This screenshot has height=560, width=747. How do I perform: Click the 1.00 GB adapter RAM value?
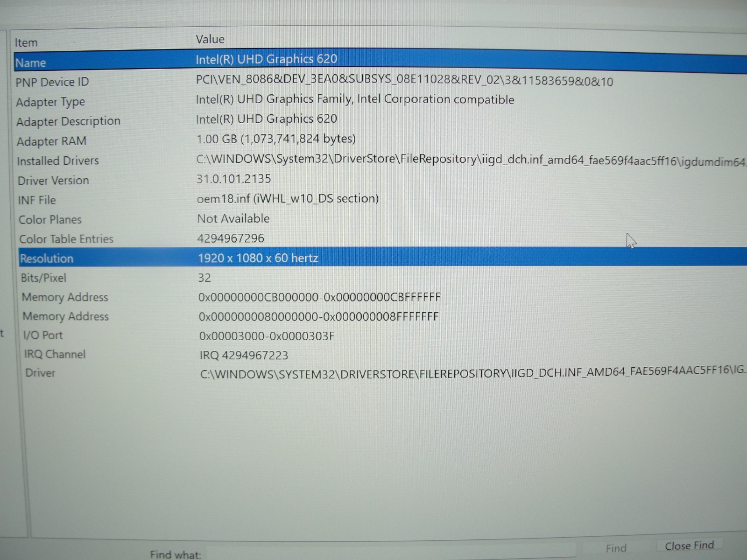click(x=276, y=139)
